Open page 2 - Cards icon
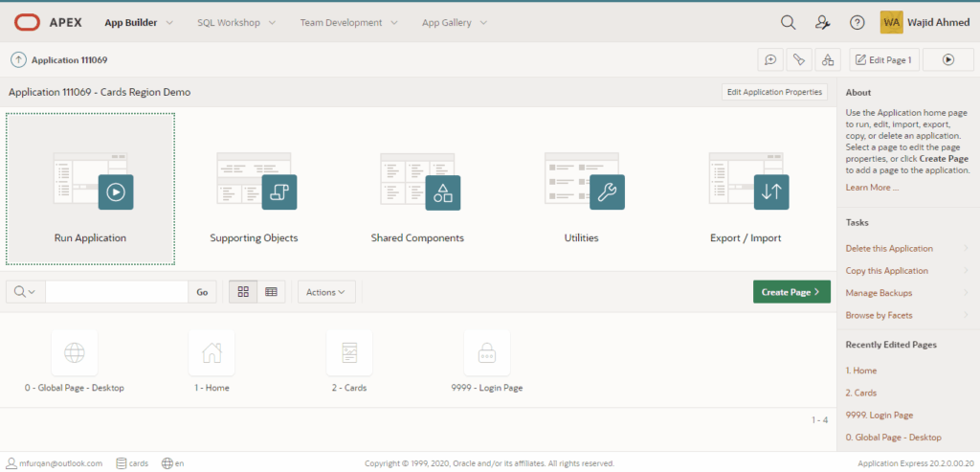Viewport: 980px width, 472px height. (x=349, y=353)
